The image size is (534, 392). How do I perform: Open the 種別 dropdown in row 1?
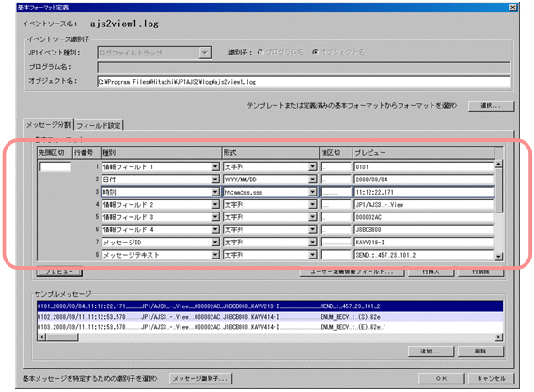pos(215,167)
